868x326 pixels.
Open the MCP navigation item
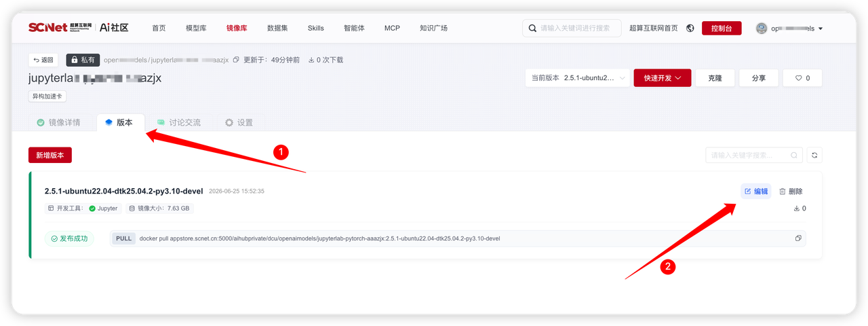[392, 29]
